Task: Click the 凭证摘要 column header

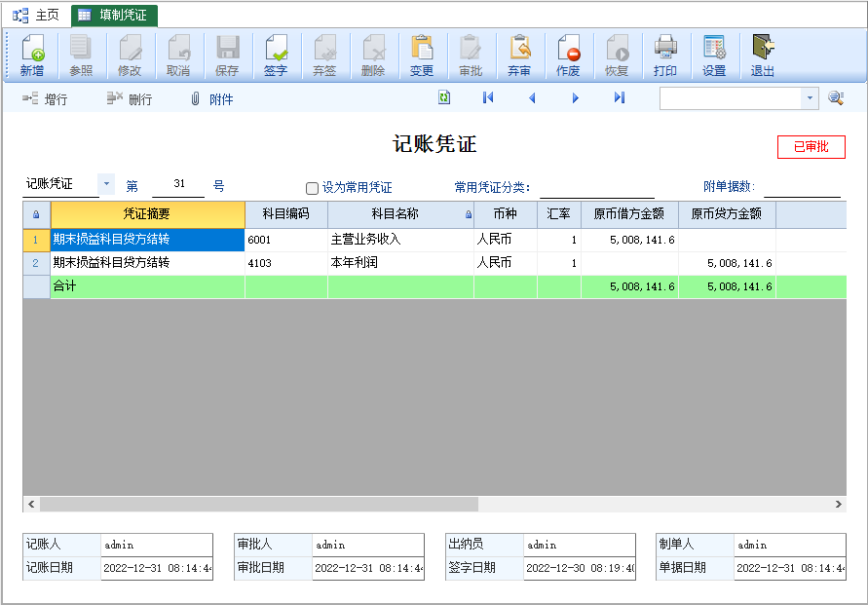Action: [147, 214]
